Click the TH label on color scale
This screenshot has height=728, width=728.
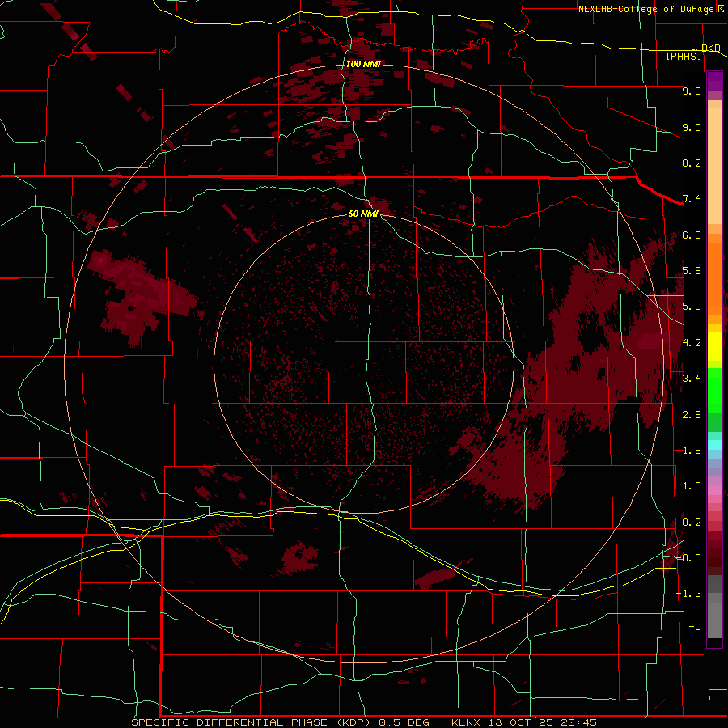click(x=695, y=630)
